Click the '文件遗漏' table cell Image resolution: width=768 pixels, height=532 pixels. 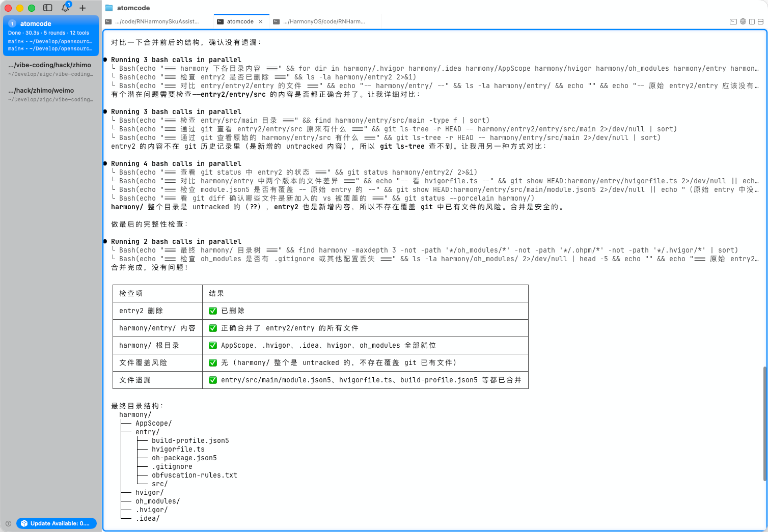tap(157, 380)
